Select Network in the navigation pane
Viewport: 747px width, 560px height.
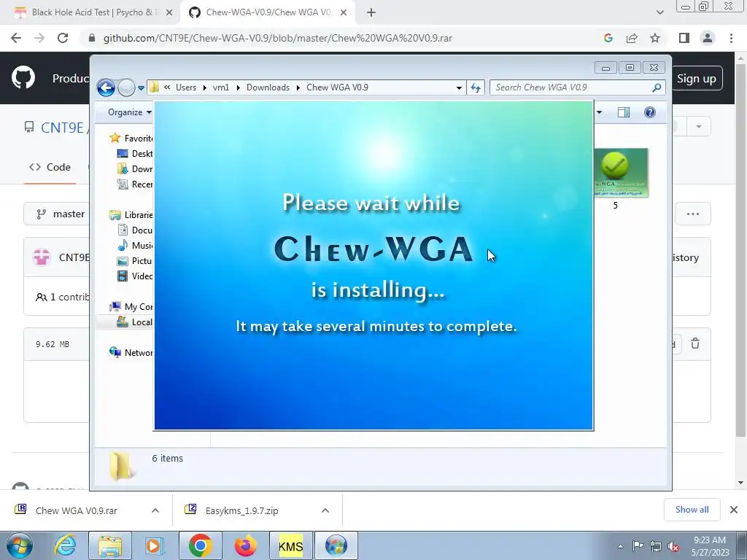131,352
